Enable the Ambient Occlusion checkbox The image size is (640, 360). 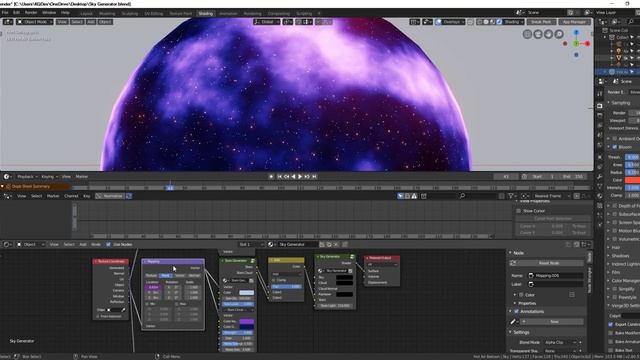point(615,139)
